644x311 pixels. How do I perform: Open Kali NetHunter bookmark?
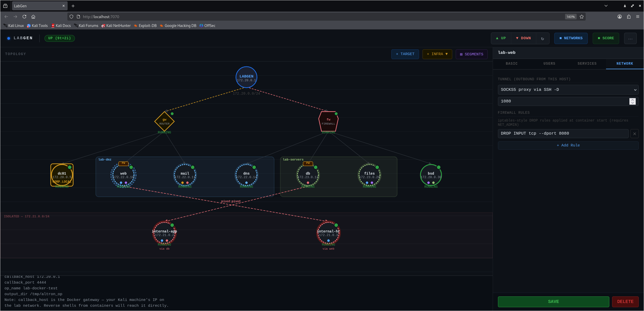pos(116,26)
